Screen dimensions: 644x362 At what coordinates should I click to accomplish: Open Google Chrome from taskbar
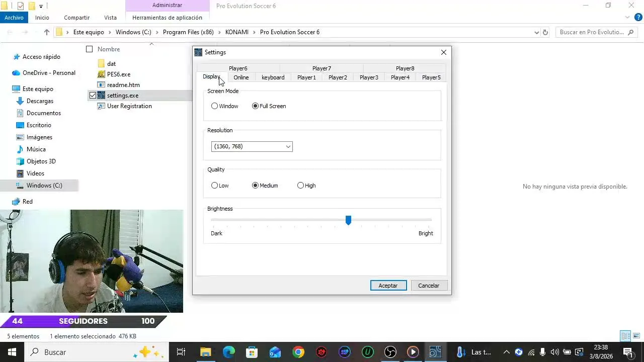click(x=298, y=352)
